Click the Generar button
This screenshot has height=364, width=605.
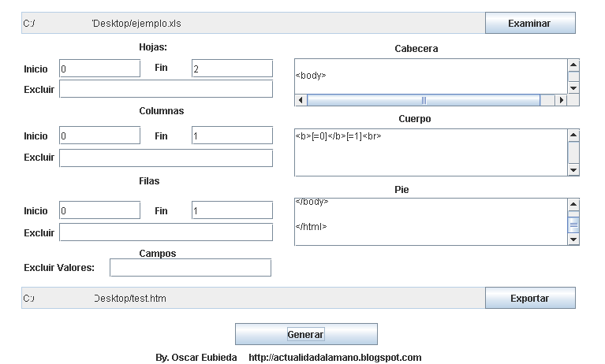click(306, 334)
